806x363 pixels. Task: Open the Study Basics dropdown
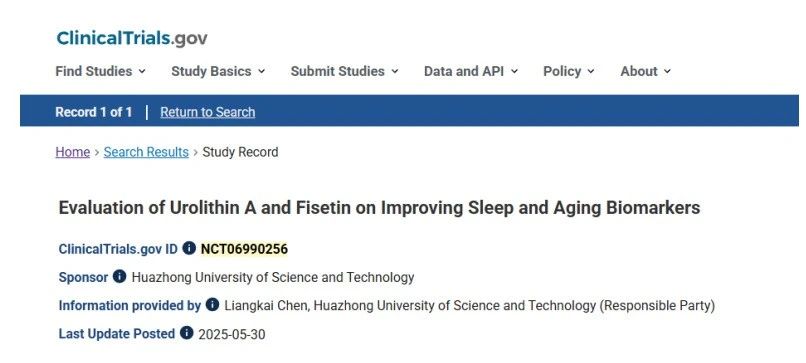pos(218,71)
